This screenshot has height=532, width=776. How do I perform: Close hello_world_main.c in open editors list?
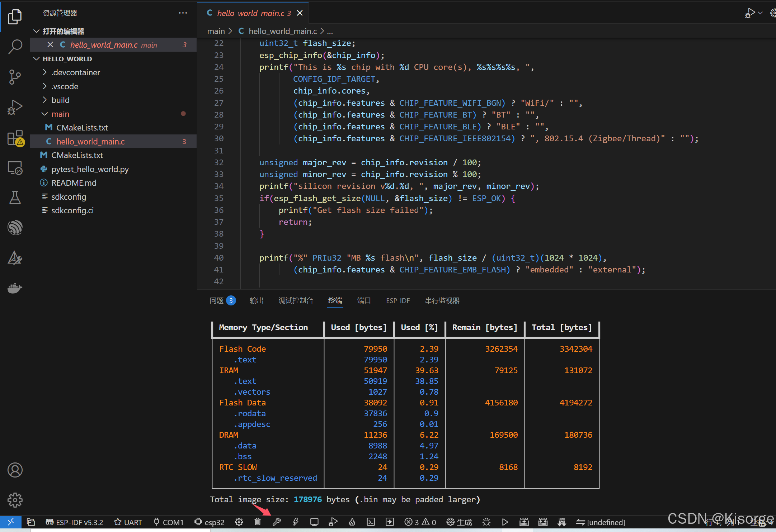tap(50, 45)
